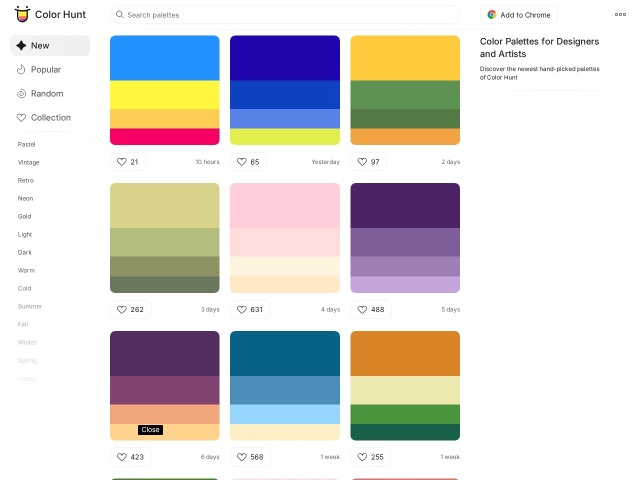Viewport: 640px width, 480px height.
Task: Select the dark green swatch in 255-likes palette
Action: (405, 432)
